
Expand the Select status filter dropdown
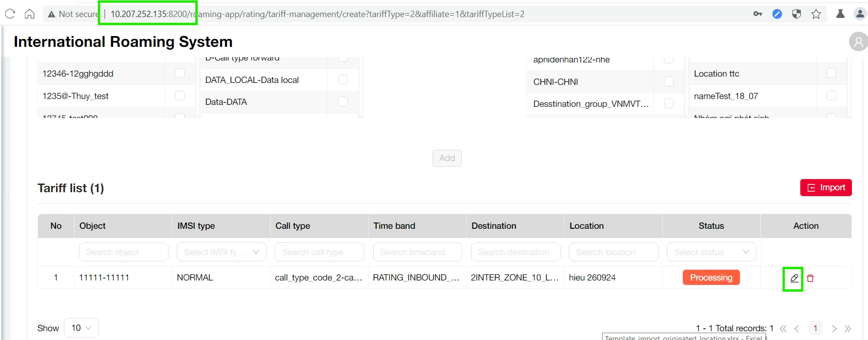pos(711,252)
